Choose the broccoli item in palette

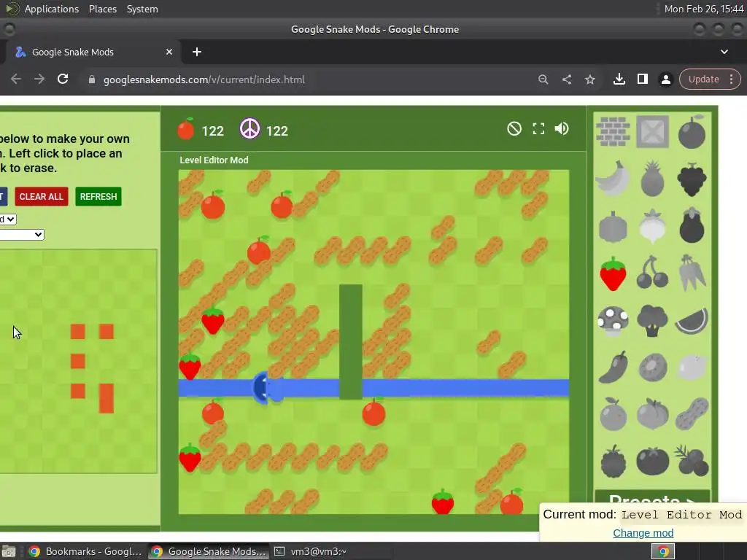coord(652,321)
